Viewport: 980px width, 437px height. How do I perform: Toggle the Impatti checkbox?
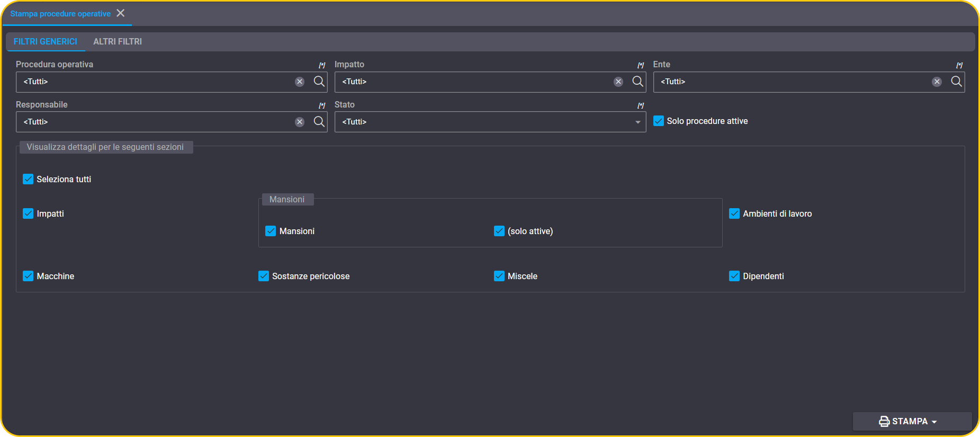tap(28, 213)
